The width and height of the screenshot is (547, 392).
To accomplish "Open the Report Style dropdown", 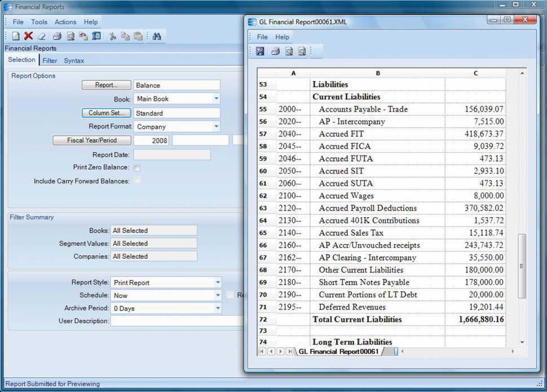I will 218,283.
